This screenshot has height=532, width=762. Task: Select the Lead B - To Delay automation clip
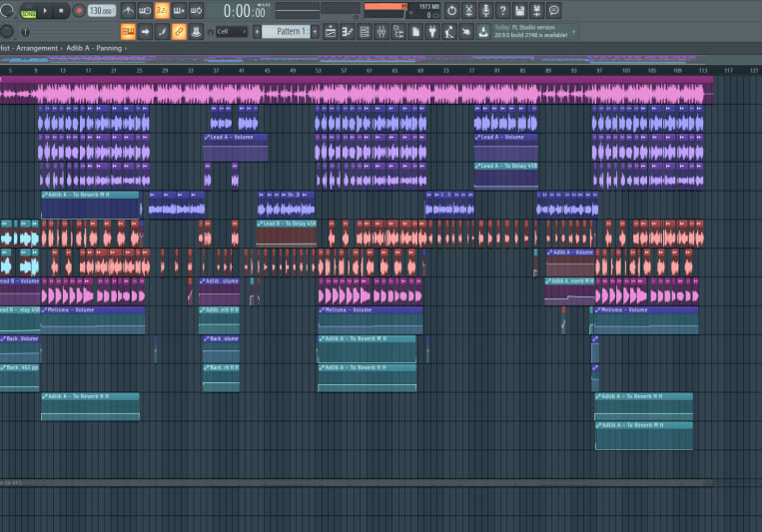287,234
